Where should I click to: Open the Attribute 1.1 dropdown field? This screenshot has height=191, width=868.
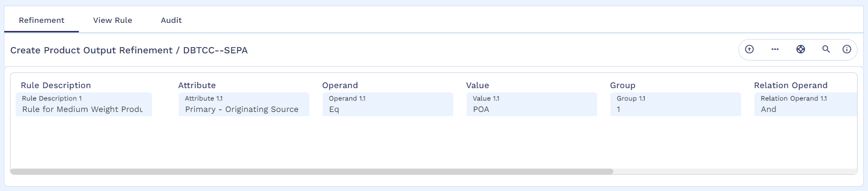click(x=244, y=104)
